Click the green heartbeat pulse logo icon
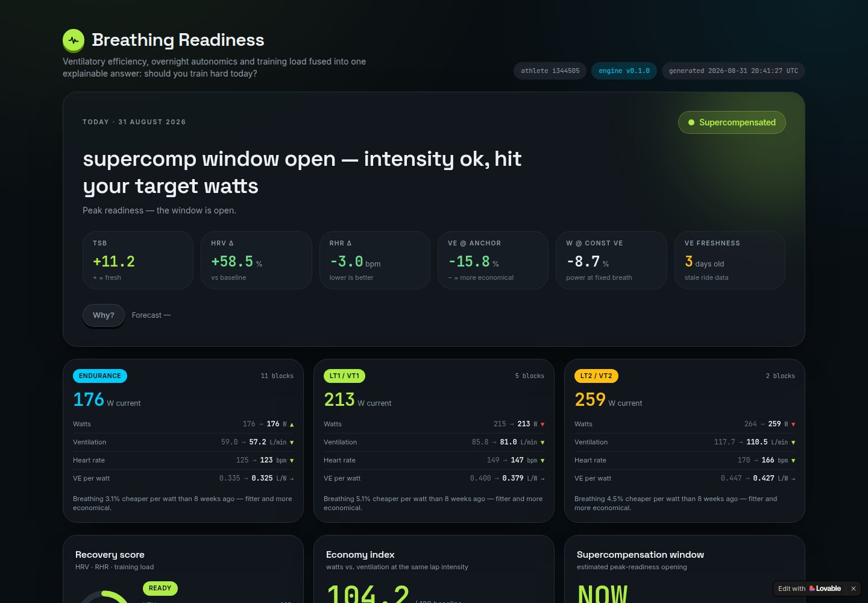 [74, 40]
